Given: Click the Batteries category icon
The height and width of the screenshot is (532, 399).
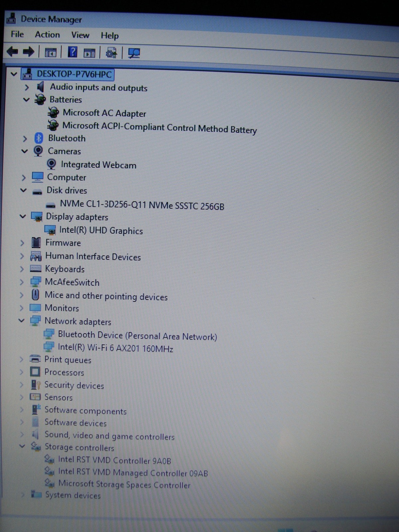Looking at the screenshot, I should click(x=40, y=99).
